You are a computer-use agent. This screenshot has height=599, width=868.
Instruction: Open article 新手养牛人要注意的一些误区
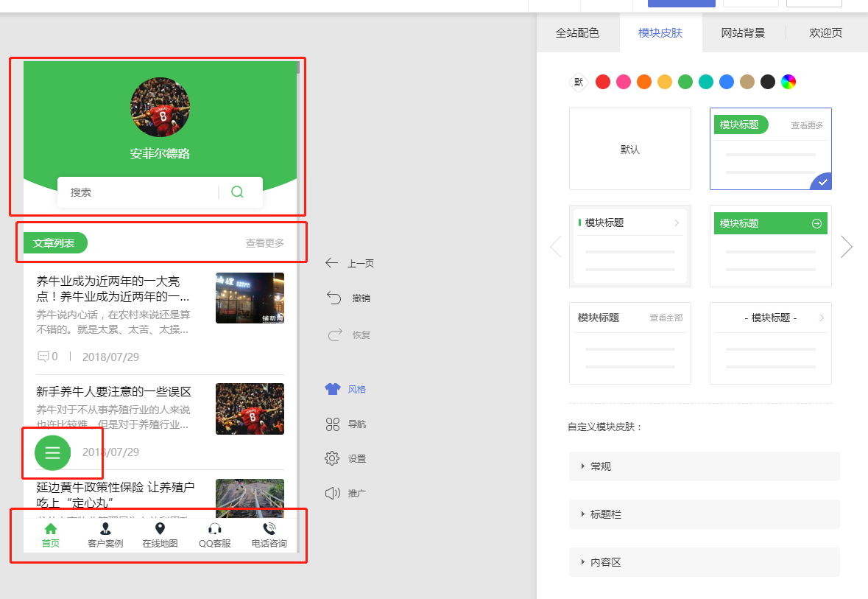[x=113, y=391]
